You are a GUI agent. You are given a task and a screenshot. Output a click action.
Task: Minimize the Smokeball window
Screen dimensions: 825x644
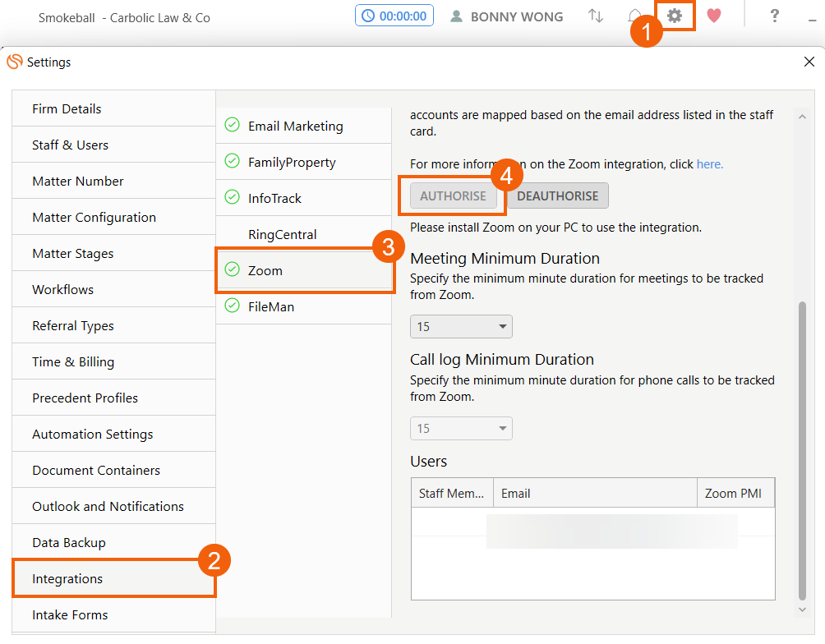click(x=813, y=20)
